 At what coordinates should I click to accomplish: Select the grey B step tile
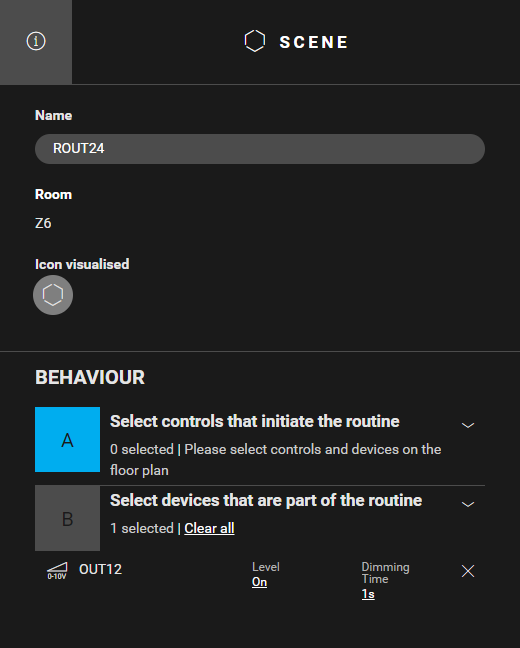[x=67, y=519]
